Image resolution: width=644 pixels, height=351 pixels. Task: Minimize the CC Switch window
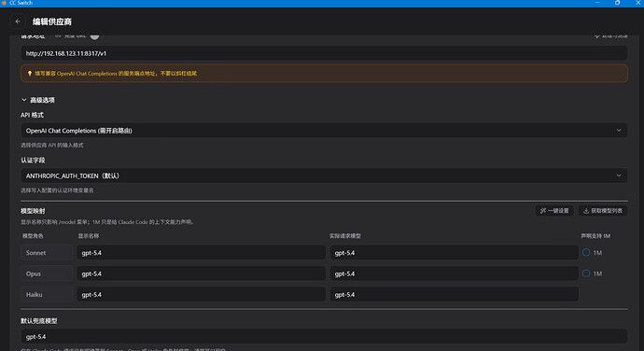pyautogui.click(x=597, y=3)
